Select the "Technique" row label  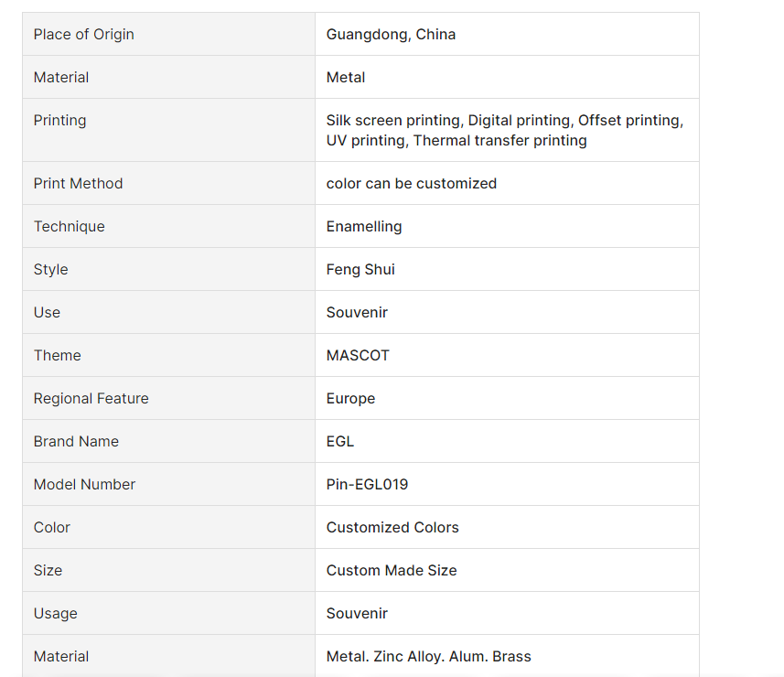point(70,227)
